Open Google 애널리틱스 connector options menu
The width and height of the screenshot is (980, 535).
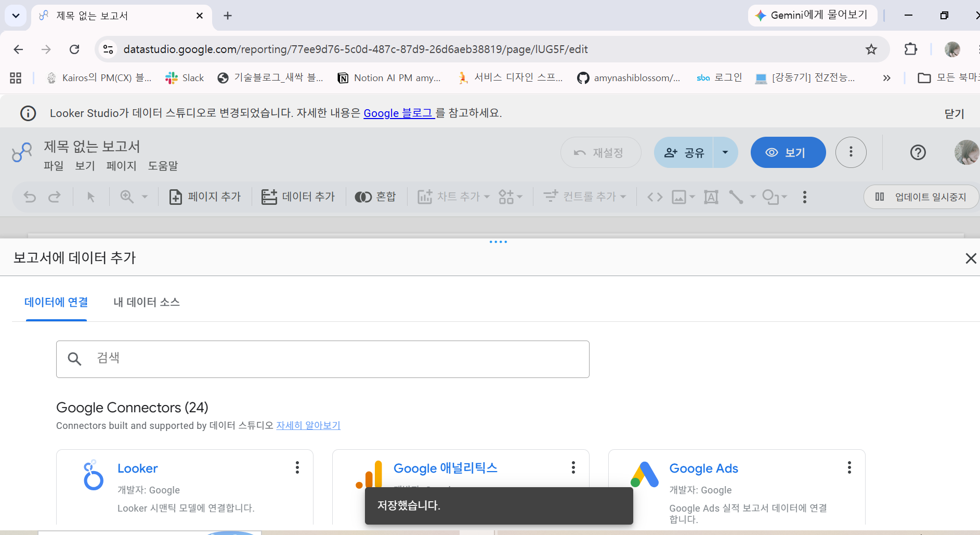[x=573, y=467]
